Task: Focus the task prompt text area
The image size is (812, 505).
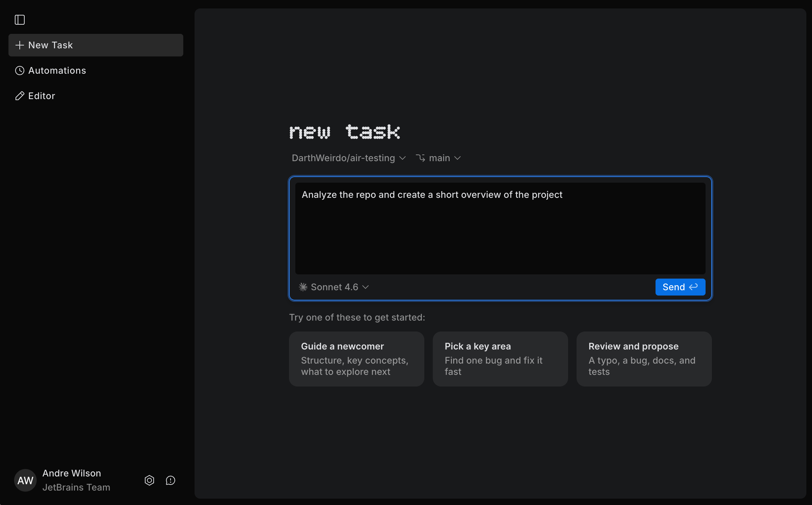Action: point(500,229)
